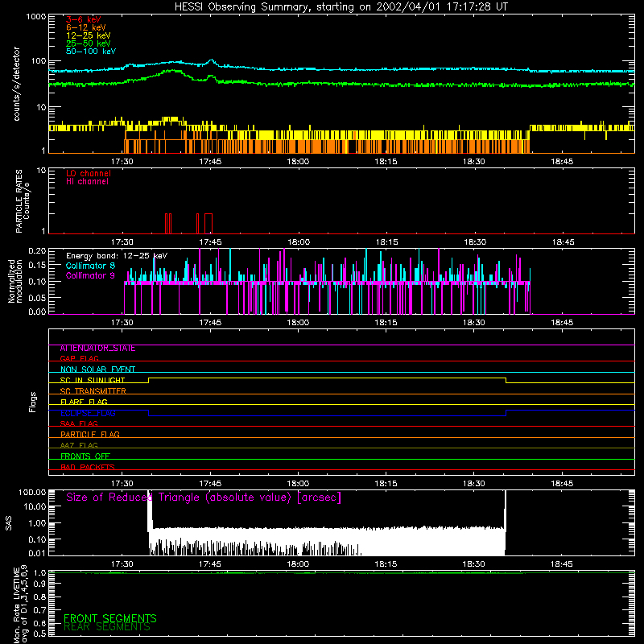644x644 pixels.
Task: Click the step-down on the ECLIPSE_FLAG trace
Action: tap(149, 413)
